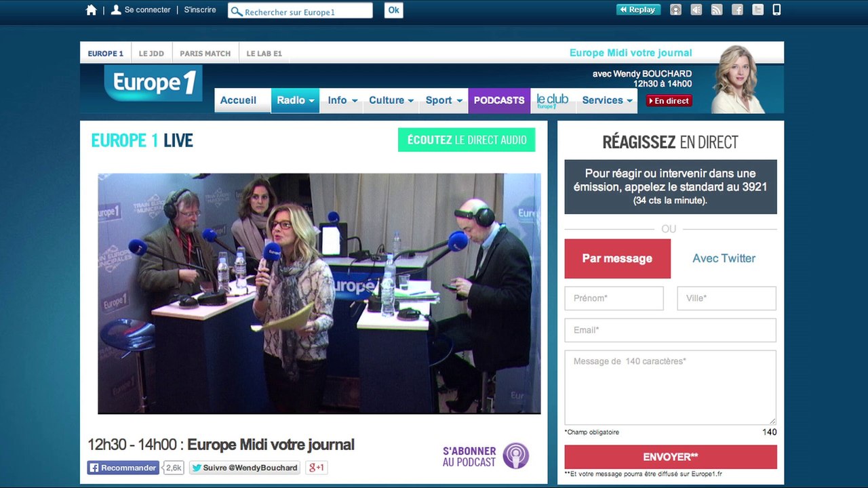Click the Prénom input field
Screen dimensions: 868x488
coord(614,298)
